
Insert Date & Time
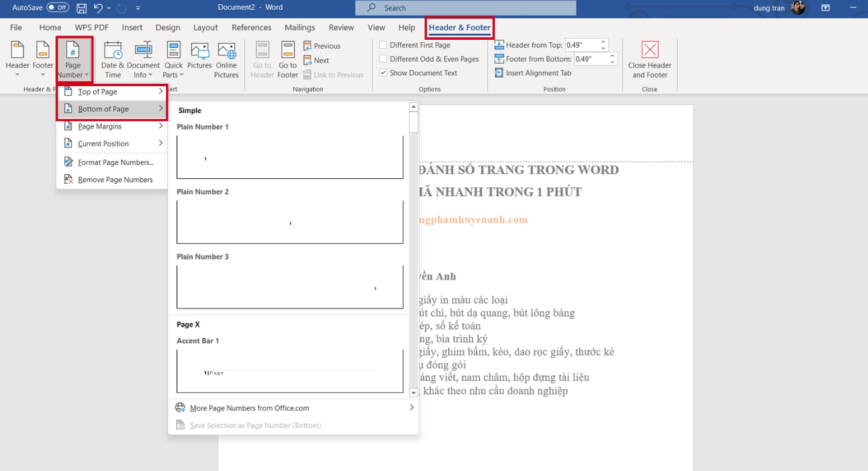tap(113, 59)
